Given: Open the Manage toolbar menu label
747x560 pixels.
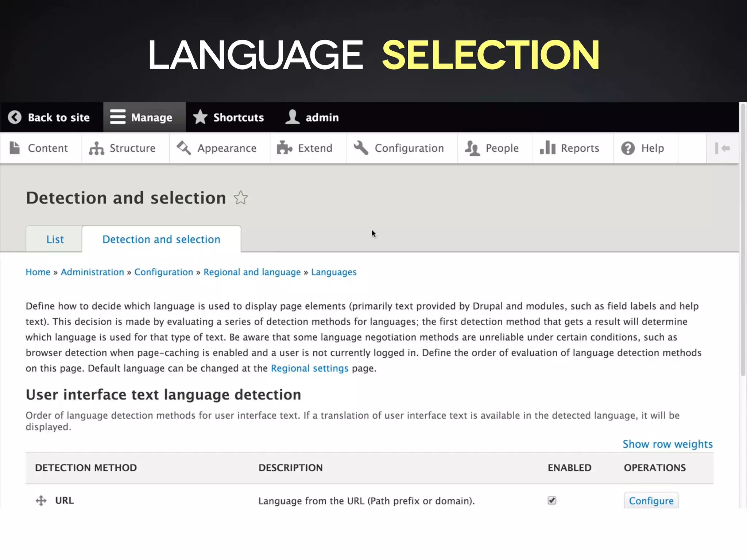Looking at the screenshot, I should tap(152, 117).
